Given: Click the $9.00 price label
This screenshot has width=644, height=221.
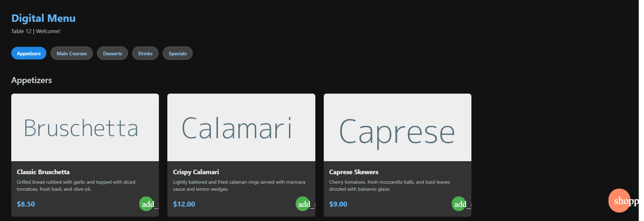Looking at the screenshot, I should pos(338,204).
